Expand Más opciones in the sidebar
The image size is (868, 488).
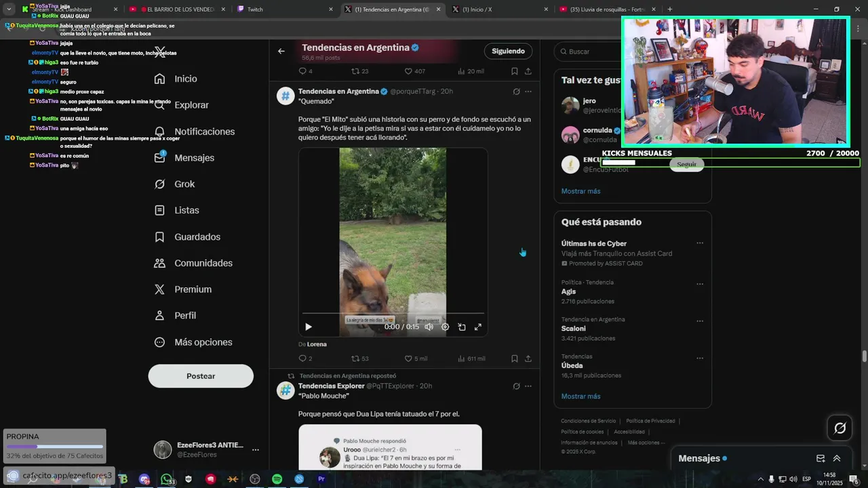pos(194,342)
